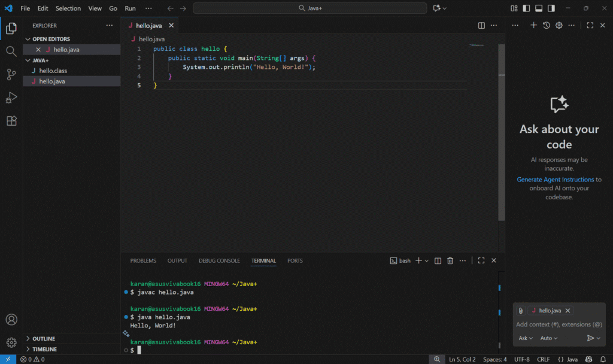Open the Extensions view

(x=11, y=120)
